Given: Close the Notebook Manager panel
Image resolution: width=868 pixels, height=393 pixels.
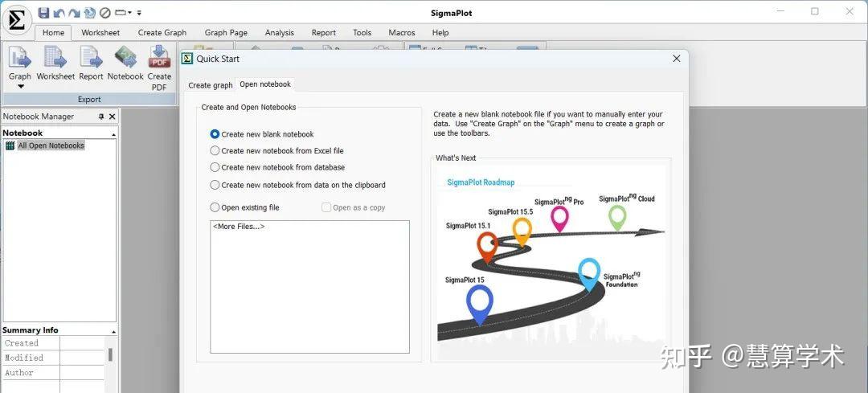Looking at the screenshot, I should [112, 117].
